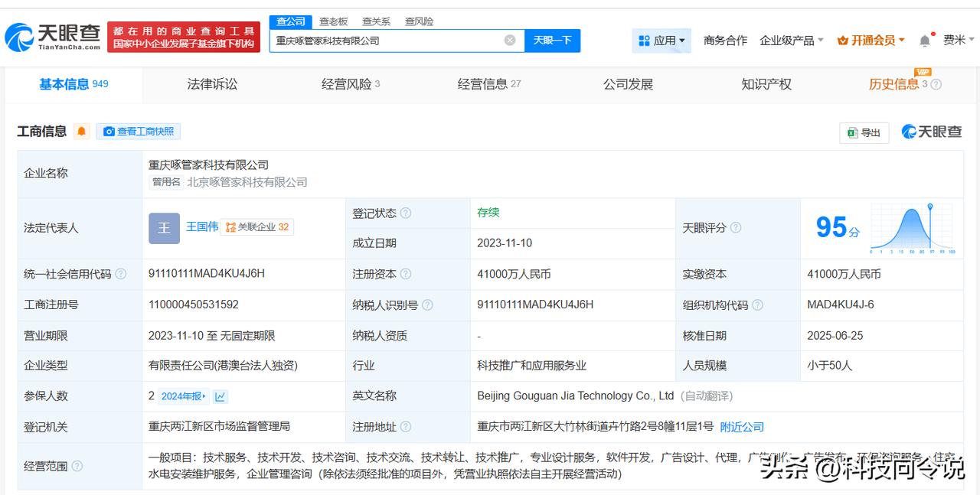Image resolution: width=980 pixels, height=495 pixels.
Task: Click help icon next to 统一社会信用代码
Action: point(121,274)
